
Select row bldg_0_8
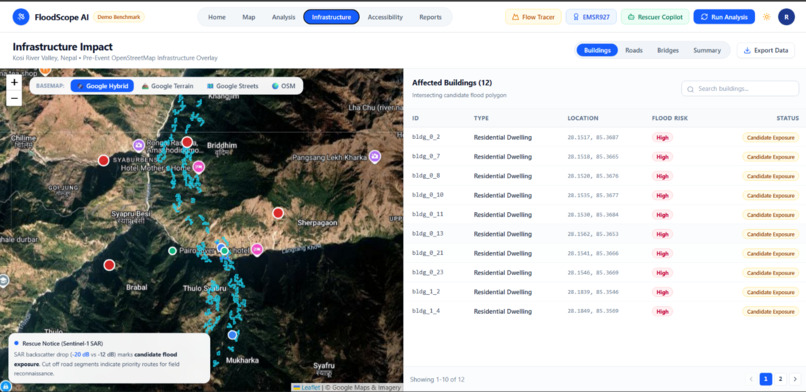tap(604, 176)
